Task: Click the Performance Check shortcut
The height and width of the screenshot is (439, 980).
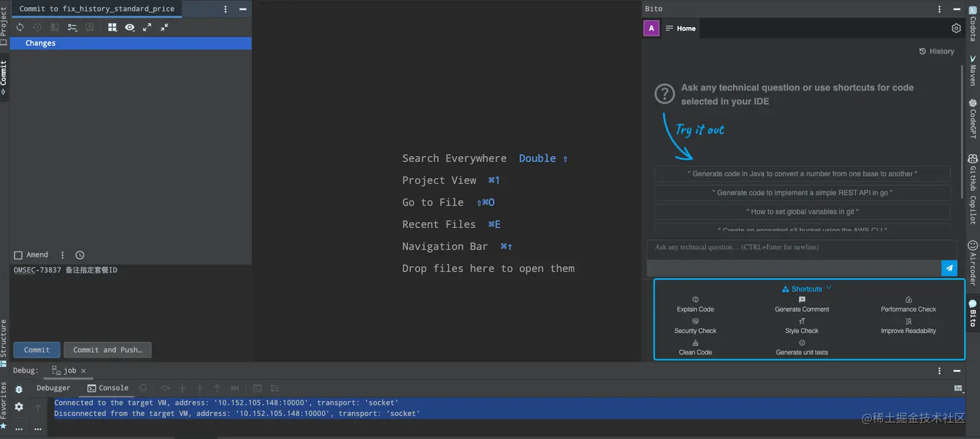Action: tap(908, 305)
